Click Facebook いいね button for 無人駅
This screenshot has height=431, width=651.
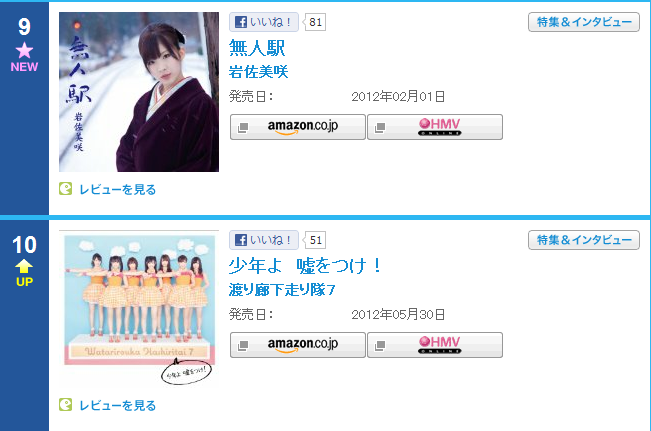[264, 22]
